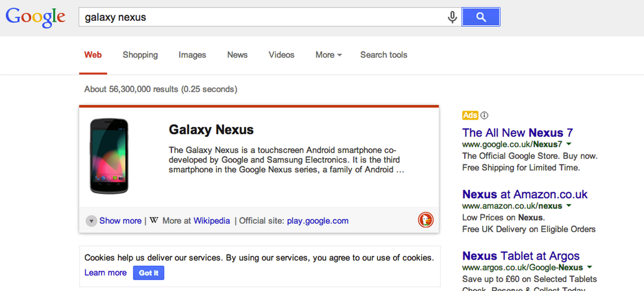Screen dimensions: 644x291
Task: Click the microphone voice search icon
Action: pos(452,17)
